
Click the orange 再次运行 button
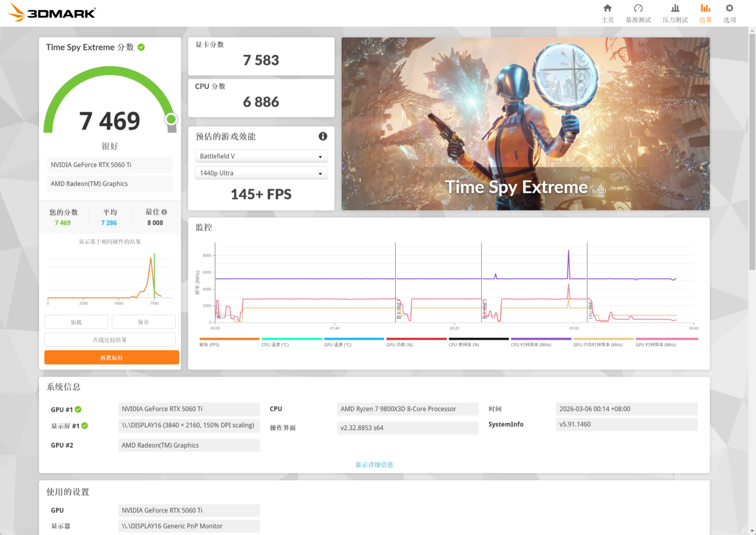point(112,357)
